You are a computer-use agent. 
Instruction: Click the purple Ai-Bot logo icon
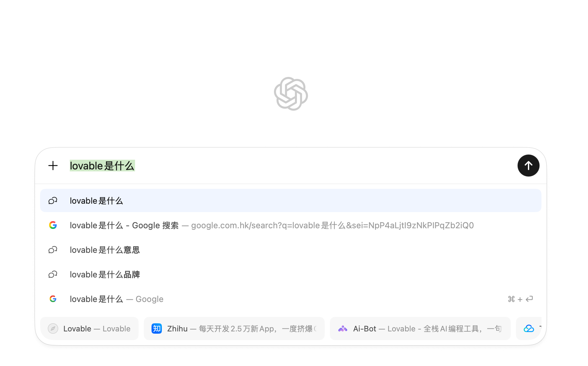(343, 328)
